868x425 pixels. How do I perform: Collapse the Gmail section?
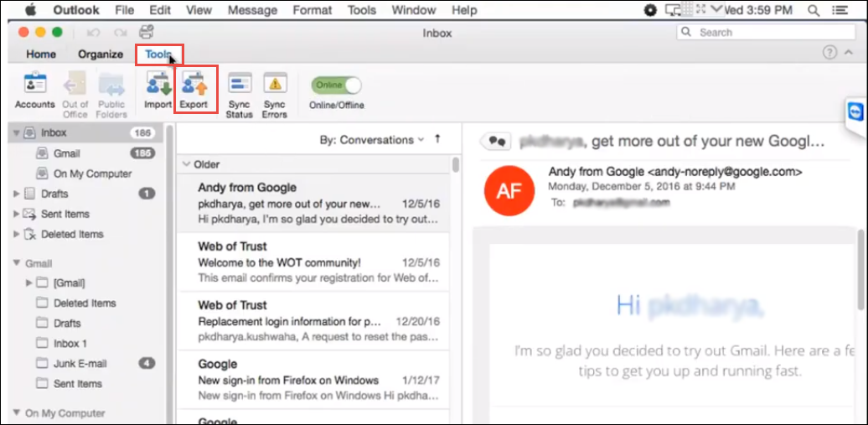pos(16,263)
